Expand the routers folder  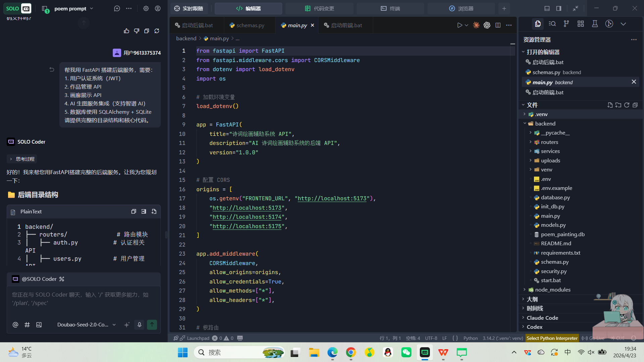click(x=549, y=142)
